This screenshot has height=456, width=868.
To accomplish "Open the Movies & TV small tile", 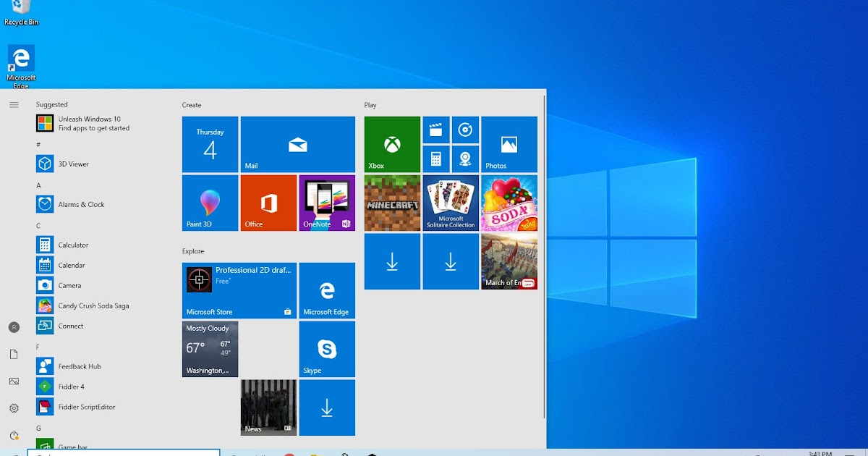I will coord(436,130).
